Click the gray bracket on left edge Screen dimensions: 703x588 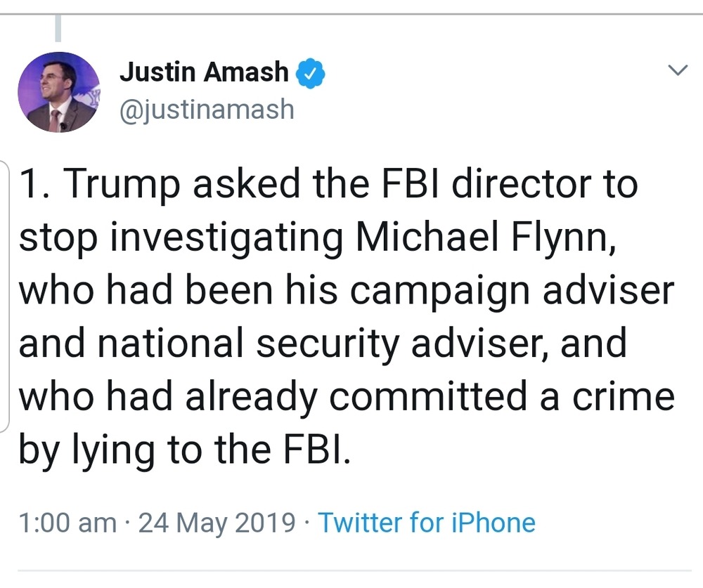[5, 295]
